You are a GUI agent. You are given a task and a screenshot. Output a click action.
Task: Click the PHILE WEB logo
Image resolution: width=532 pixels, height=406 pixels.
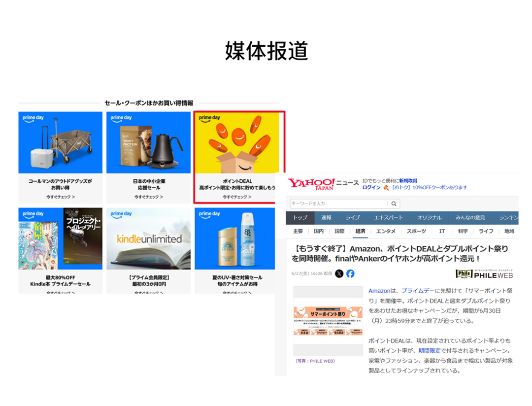485,274
